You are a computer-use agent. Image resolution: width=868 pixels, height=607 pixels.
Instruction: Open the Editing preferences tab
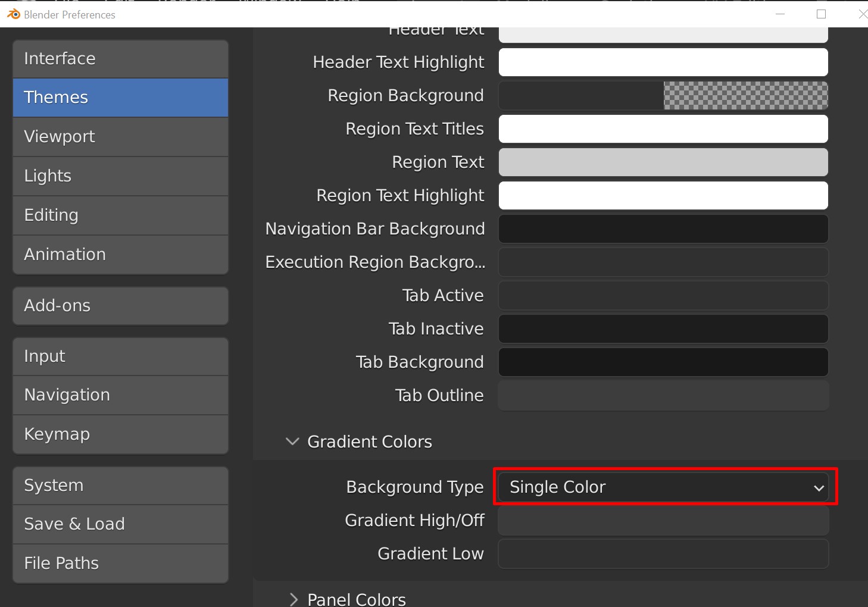[x=120, y=215]
